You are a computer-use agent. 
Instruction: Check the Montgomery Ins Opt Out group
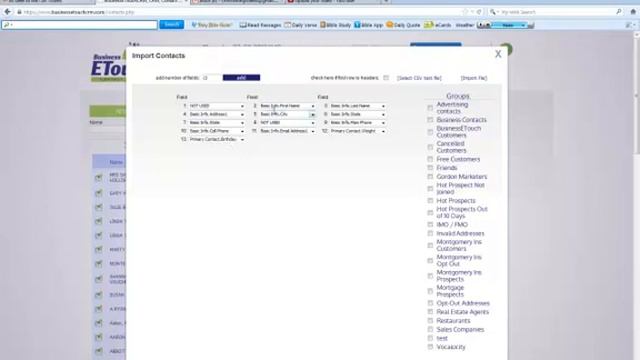(430, 260)
